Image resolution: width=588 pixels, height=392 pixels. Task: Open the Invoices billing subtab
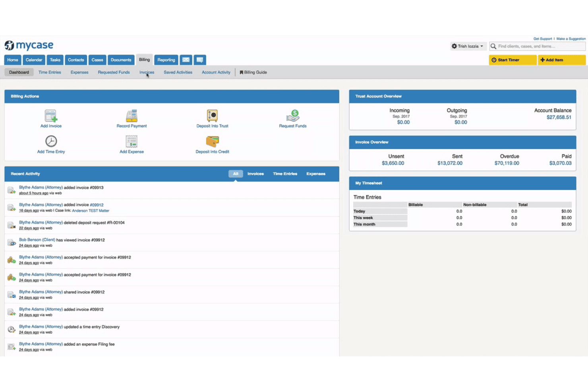147,72
